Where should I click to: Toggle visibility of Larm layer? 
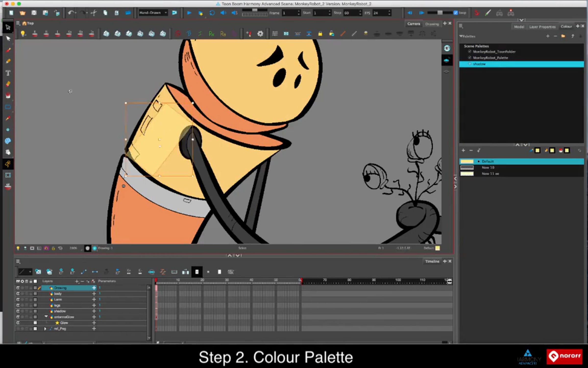tap(18, 299)
